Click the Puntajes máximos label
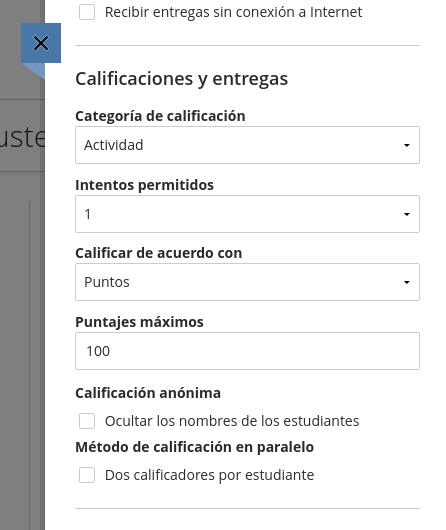 [139, 322]
